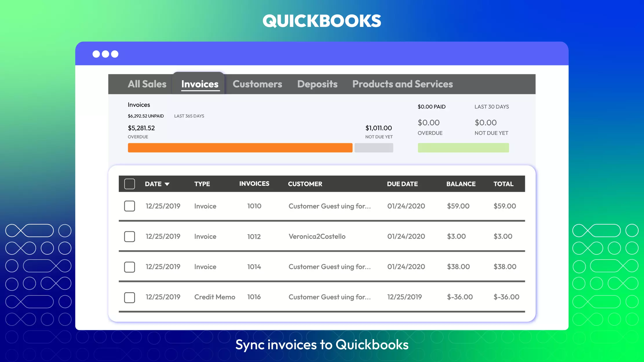This screenshot has height=362, width=644.
Task: Open invoice number 1012
Action: click(254, 236)
